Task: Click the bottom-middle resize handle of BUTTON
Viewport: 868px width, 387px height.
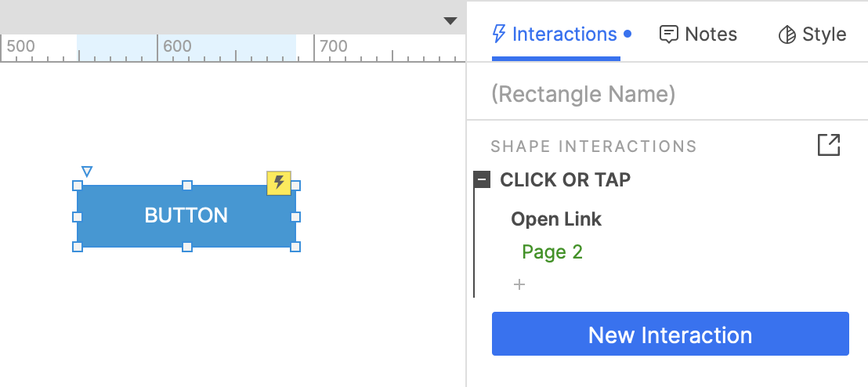Action: coord(186,247)
